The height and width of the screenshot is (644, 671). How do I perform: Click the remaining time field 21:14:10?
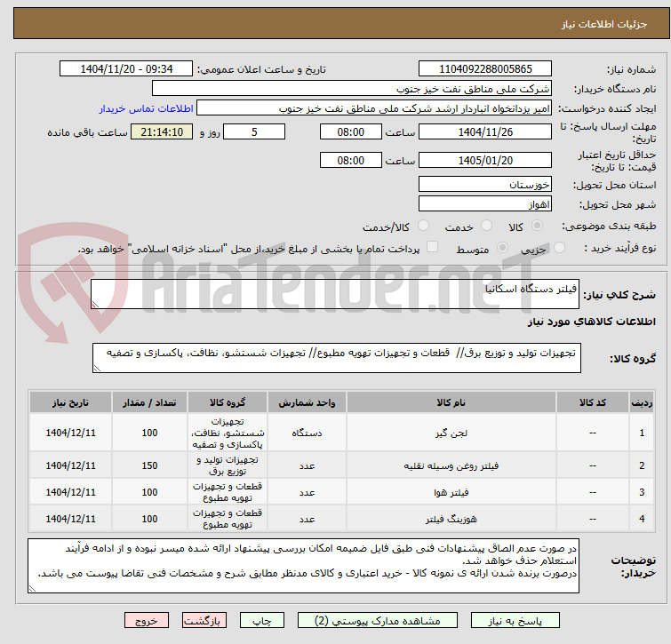tap(162, 131)
